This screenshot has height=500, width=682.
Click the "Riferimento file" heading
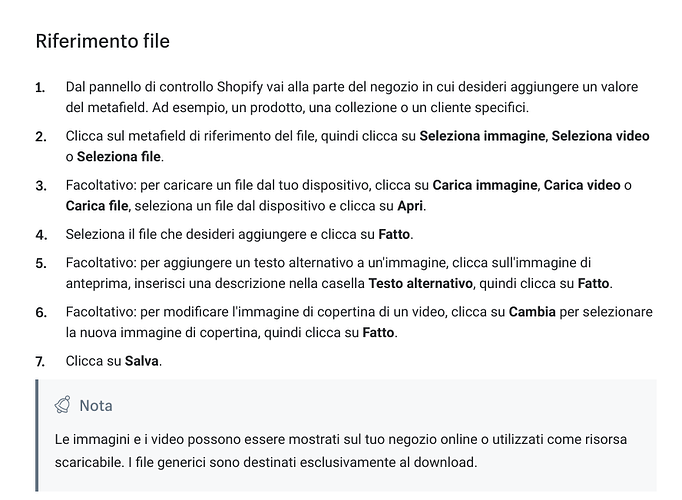click(x=103, y=42)
